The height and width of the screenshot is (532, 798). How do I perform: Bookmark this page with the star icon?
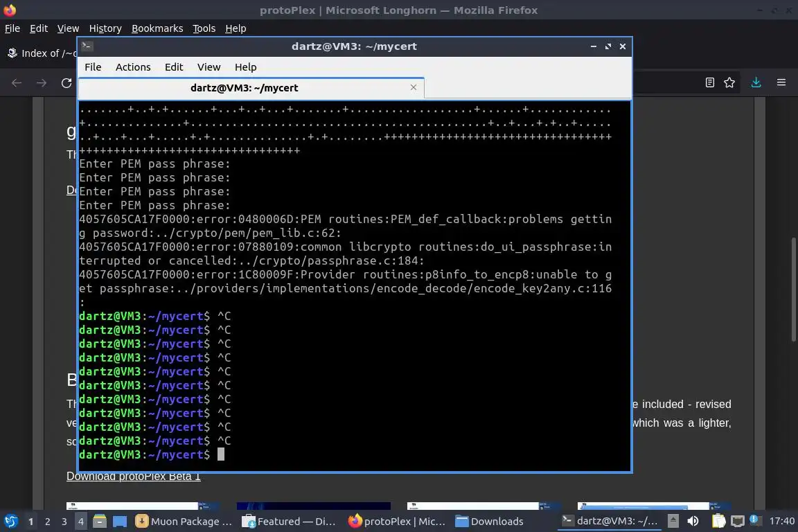[729, 82]
